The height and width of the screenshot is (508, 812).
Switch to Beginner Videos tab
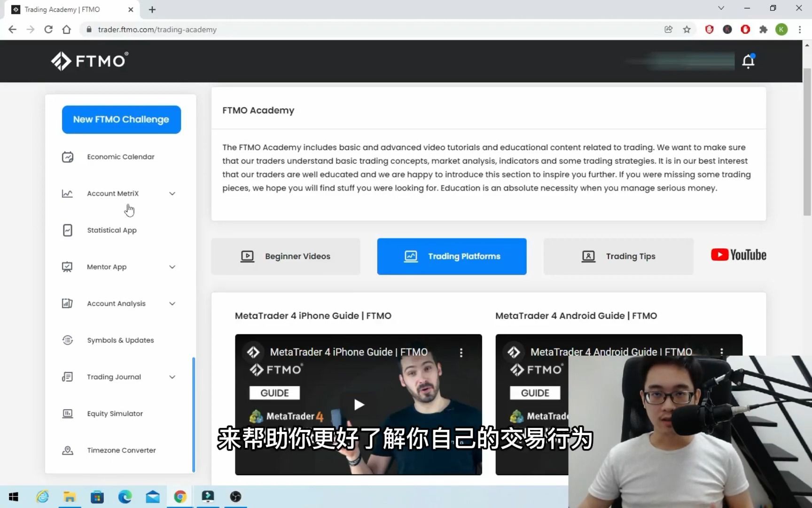(286, 256)
